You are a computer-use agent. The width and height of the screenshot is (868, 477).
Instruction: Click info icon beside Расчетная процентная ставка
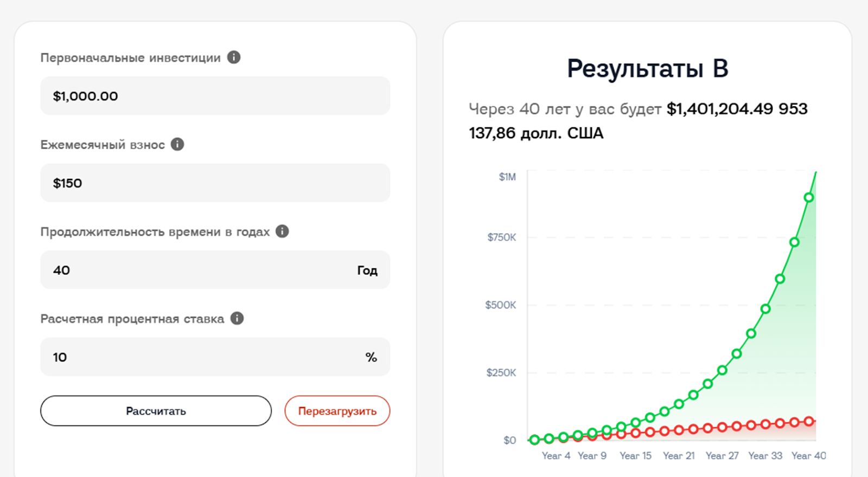pyautogui.click(x=237, y=318)
